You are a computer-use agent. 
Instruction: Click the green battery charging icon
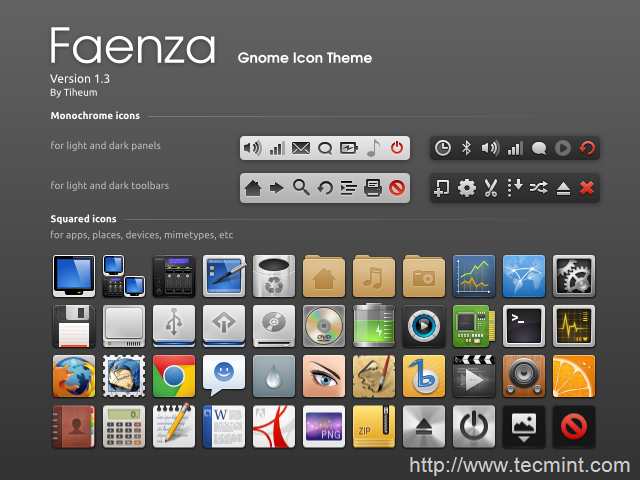click(x=373, y=325)
